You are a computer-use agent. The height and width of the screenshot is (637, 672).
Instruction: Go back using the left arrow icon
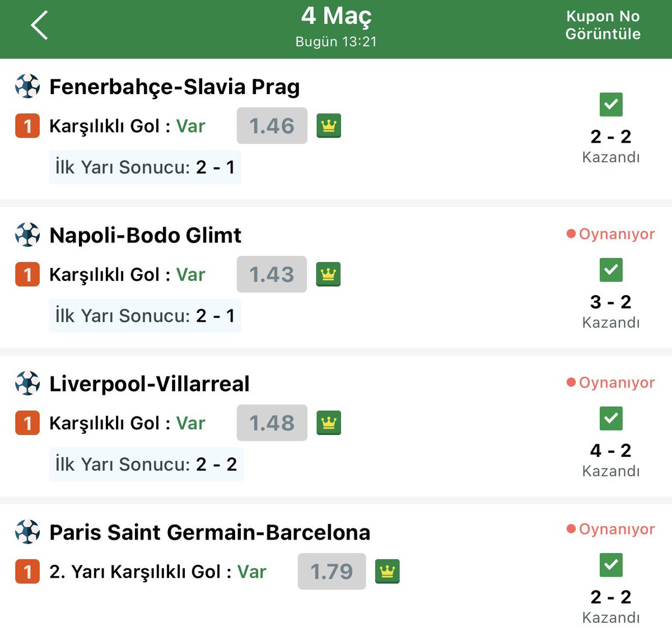tap(39, 26)
